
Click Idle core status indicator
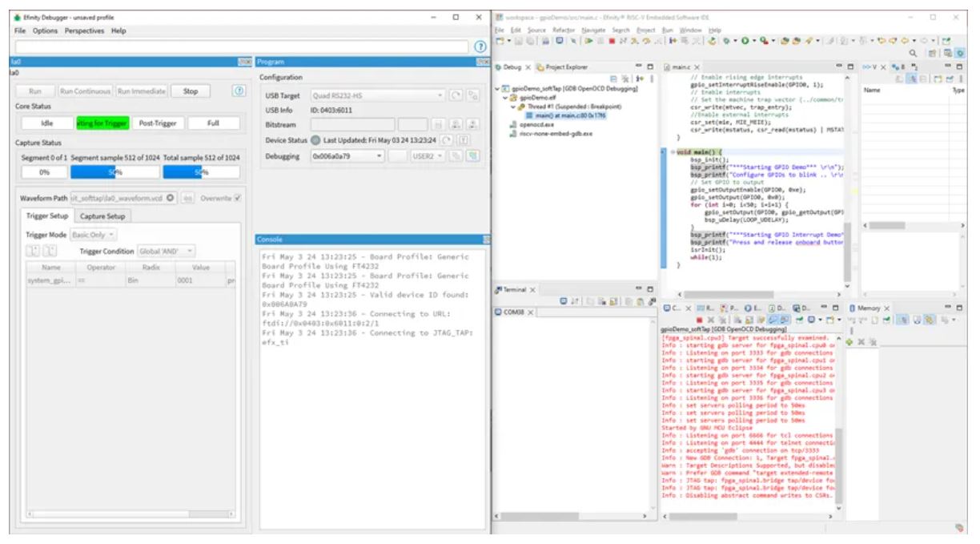(x=46, y=123)
